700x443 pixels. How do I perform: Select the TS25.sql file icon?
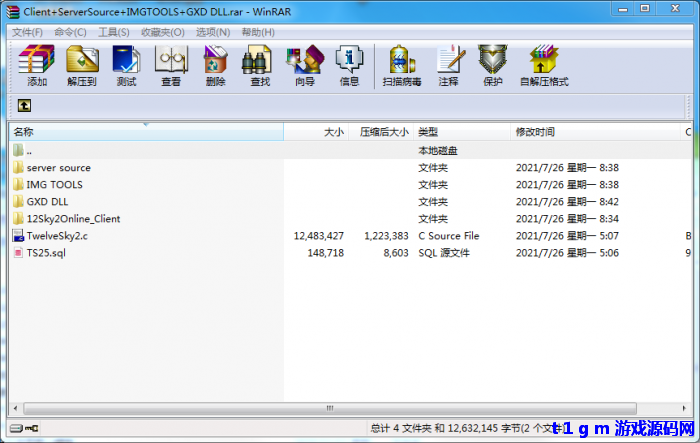tap(18, 253)
